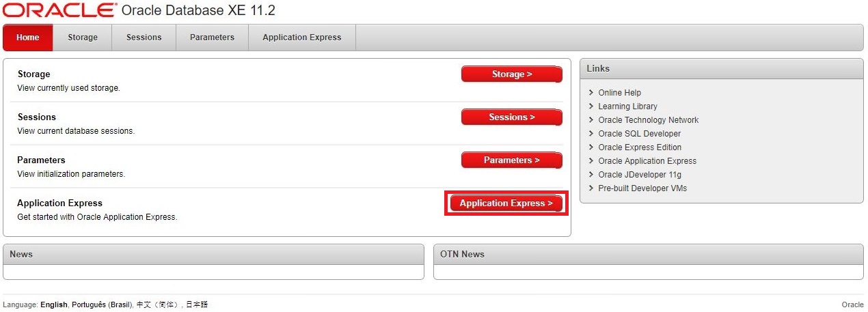
Task: Click the Oracle footer text at bottom right
Action: pyautogui.click(x=852, y=304)
